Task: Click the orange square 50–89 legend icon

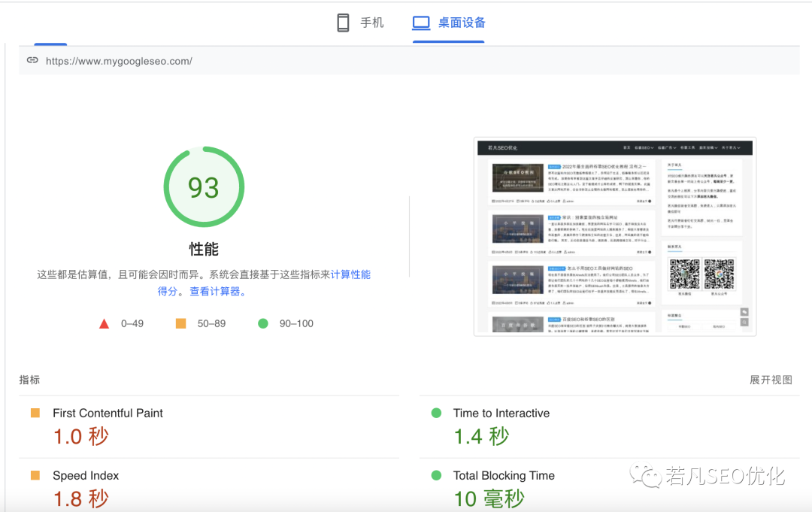Action: (180, 323)
